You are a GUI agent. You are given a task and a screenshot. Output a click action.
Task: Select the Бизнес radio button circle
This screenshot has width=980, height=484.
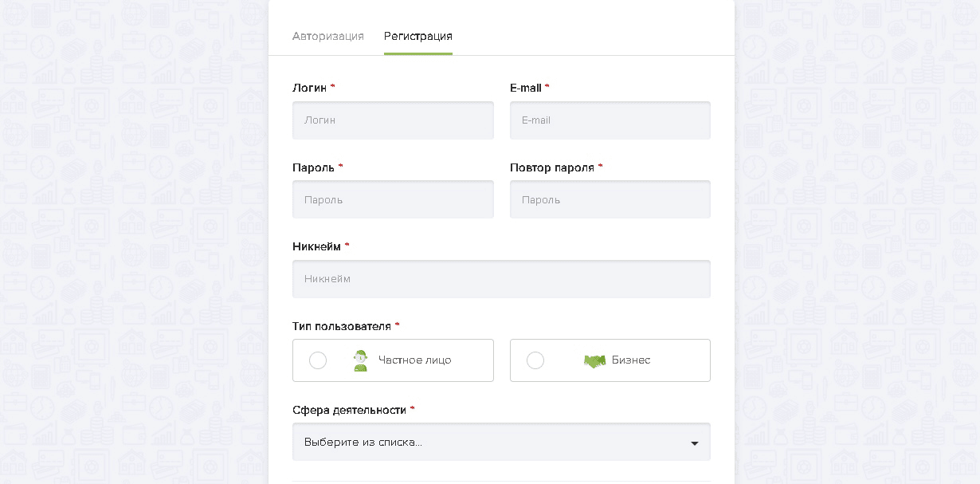[535, 360]
